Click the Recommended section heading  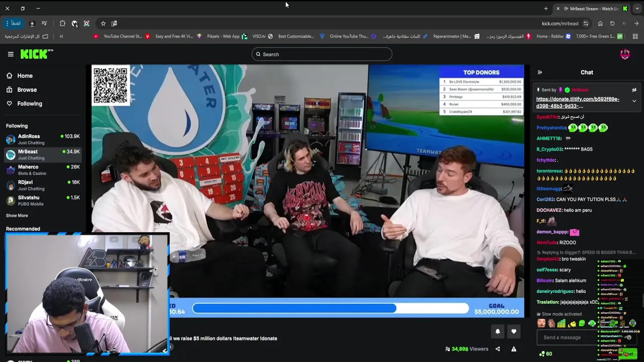tap(23, 229)
